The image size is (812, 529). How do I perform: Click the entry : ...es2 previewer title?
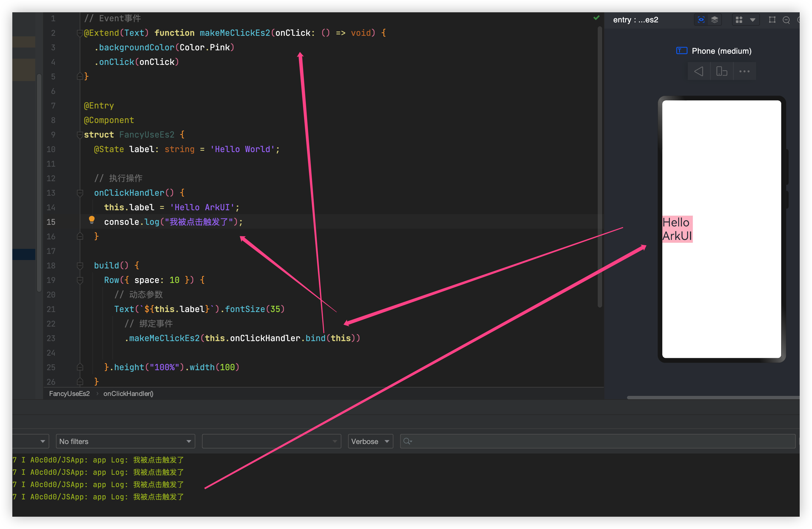pos(636,20)
